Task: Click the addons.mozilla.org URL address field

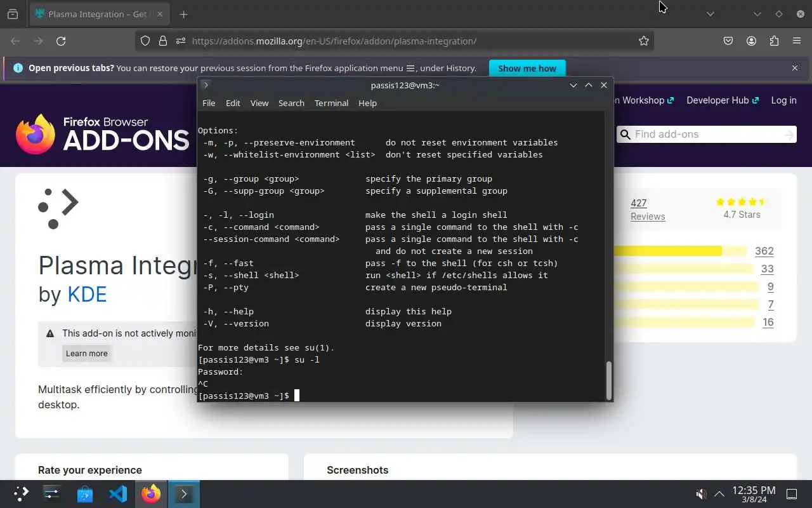Action: click(x=394, y=41)
